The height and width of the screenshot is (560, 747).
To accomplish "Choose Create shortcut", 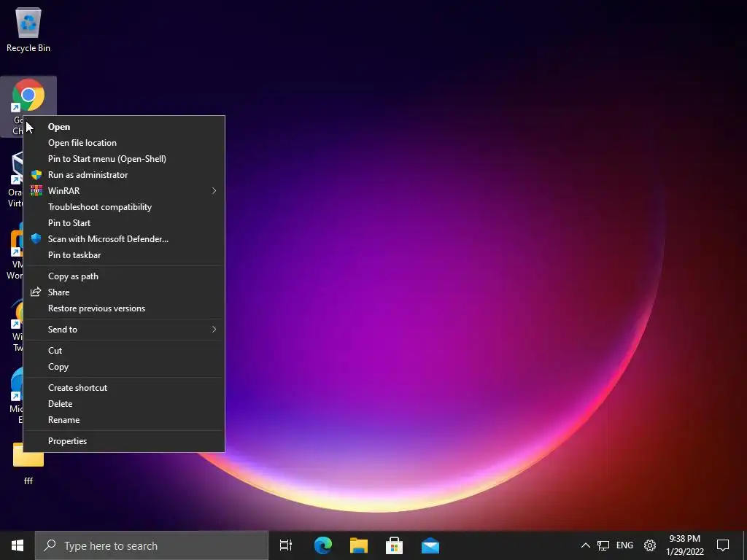I will click(x=124, y=388).
